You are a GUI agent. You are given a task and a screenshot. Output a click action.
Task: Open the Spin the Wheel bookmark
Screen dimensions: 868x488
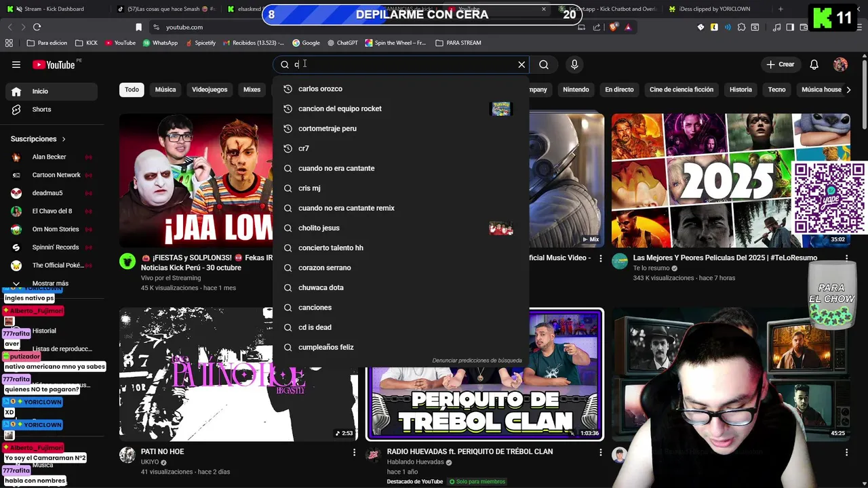coord(395,43)
